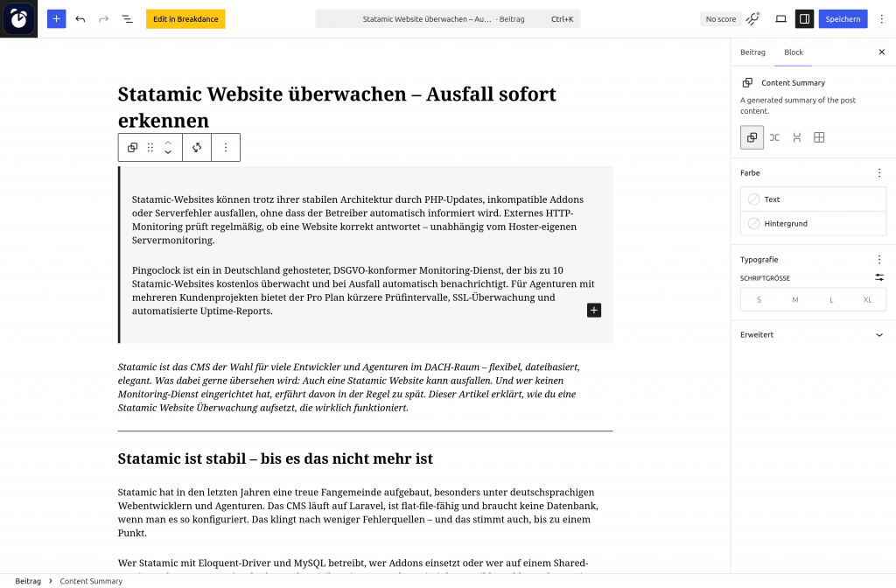Click the post title heading
896x588 pixels.
(x=337, y=107)
